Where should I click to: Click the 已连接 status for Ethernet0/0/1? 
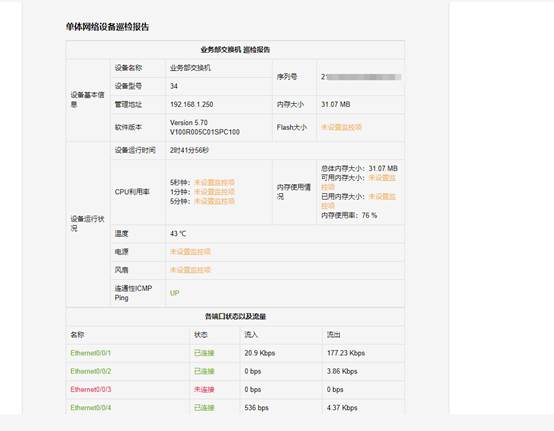pyautogui.click(x=204, y=353)
